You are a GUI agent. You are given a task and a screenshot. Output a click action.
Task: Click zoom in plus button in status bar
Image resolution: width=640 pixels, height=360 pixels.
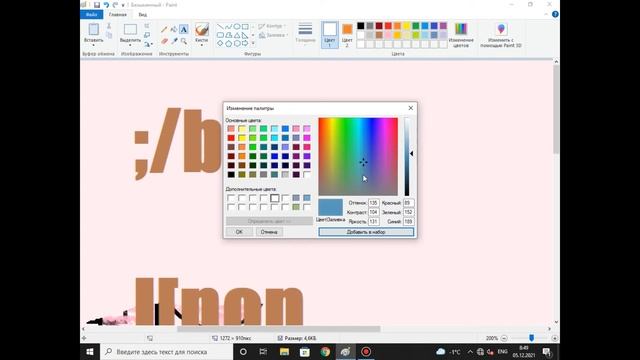click(x=554, y=338)
